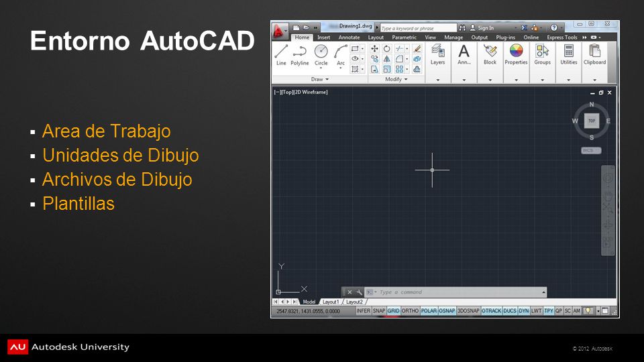Image resolution: width=644 pixels, height=362 pixels.
Task: Expand the Properties panel arrow
Action: 517,80
